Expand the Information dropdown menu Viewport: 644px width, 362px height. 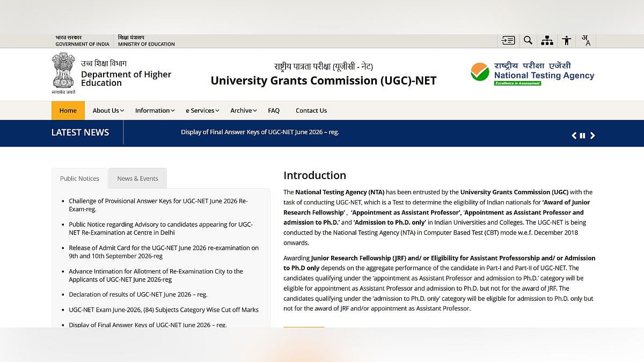click(x=155, y=110)
